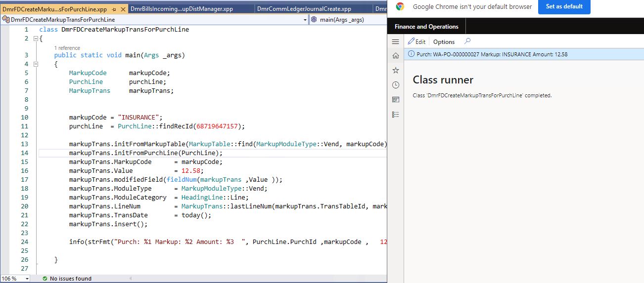
Task: Click the 'DmrFDCreateMarkupTransForPurchLine' completed text
Action: tap(482, 95)
